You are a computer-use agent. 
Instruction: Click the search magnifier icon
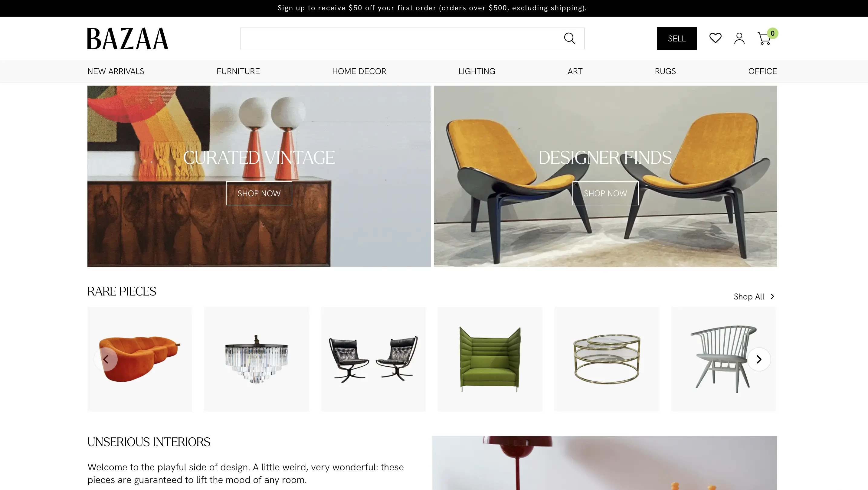[569, 38]
